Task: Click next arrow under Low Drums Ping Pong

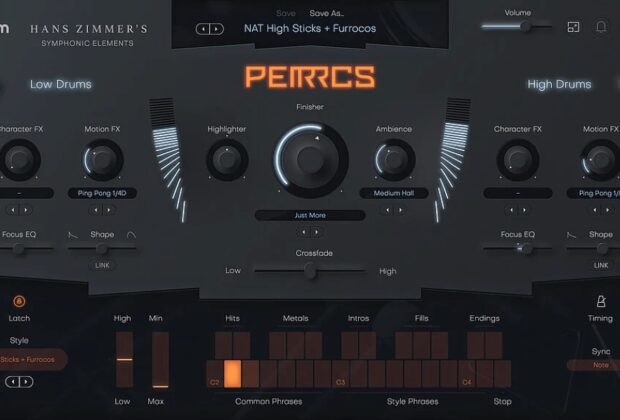Action: pyautogui.click(x=108, y=210)
